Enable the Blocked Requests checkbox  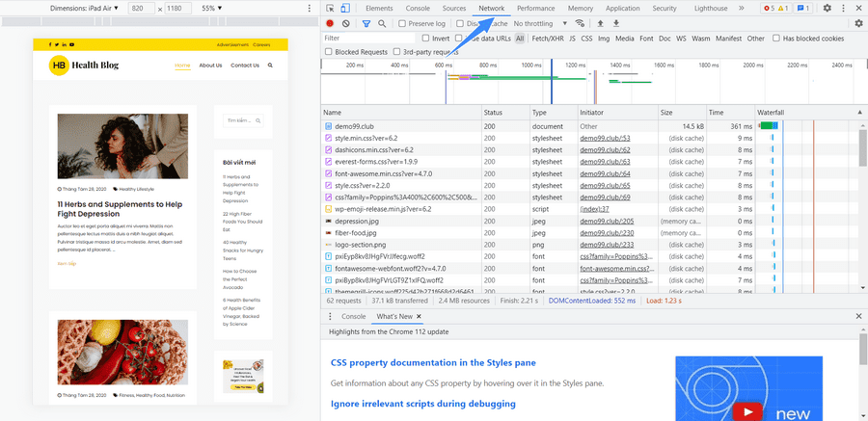(329, 52)
